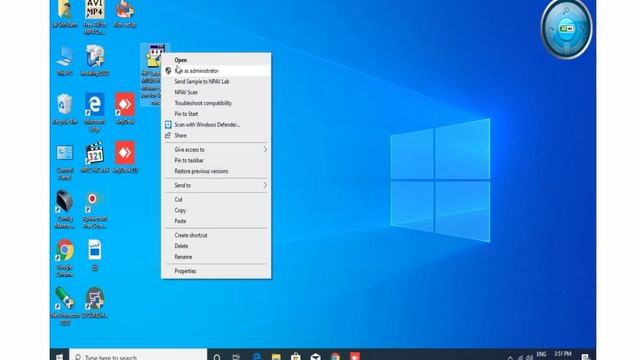This screenshot has width=640, height=360.
Task: Choose Share in the context menu
Action: (x=216, y=136)
